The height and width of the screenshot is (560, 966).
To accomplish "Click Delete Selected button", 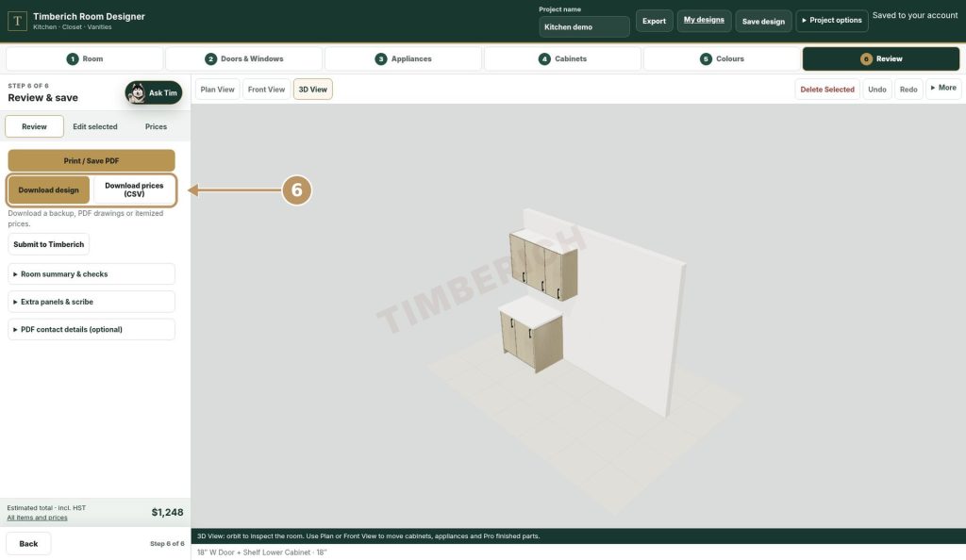I will 827,90.
